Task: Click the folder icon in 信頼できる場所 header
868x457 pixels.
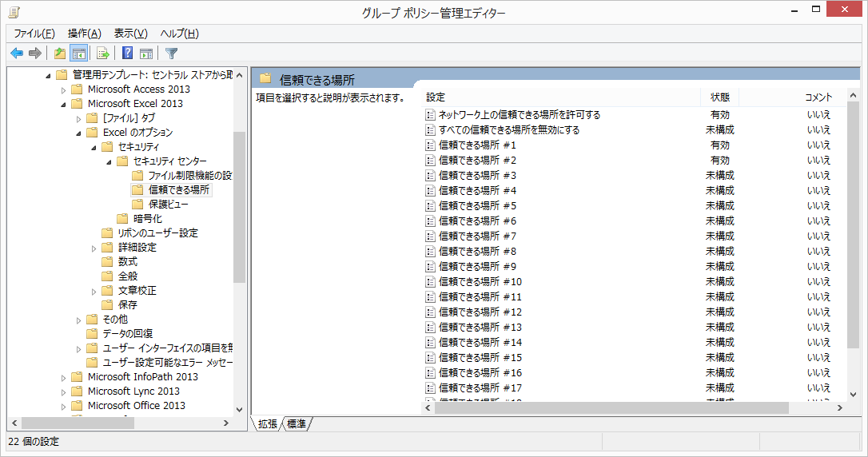Action: (265, 78)
